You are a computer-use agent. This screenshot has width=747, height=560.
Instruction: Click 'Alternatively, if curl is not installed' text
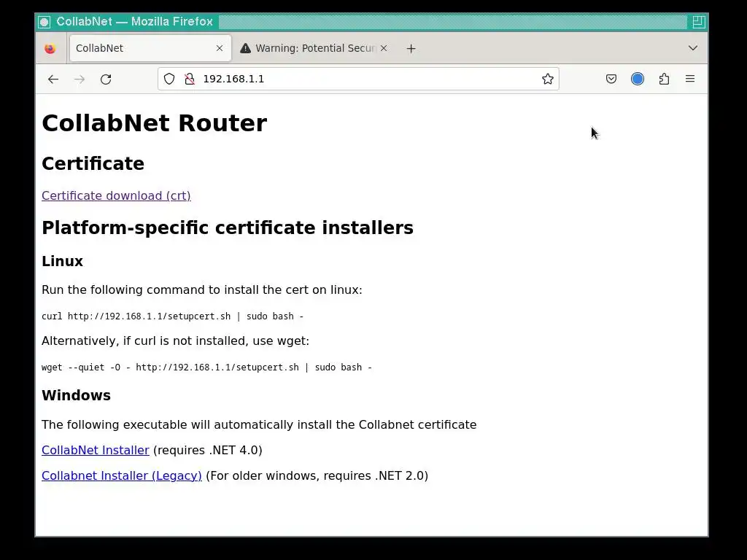[x=175, y=341]
